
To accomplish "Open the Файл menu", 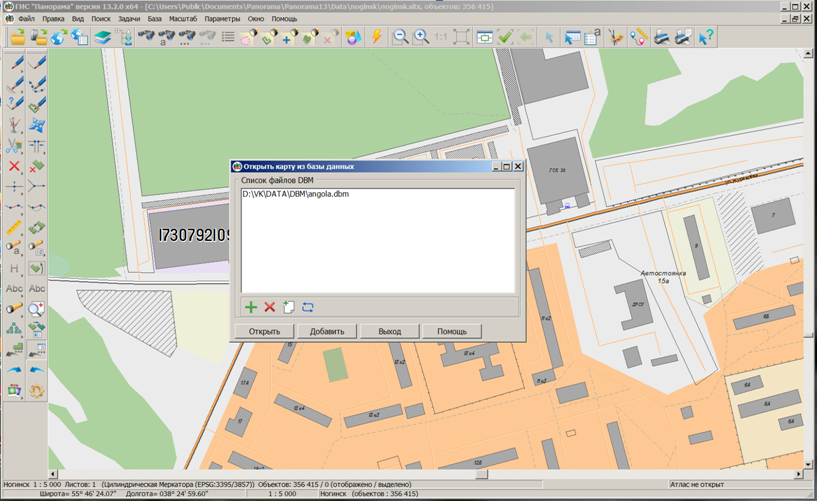I will click(x=26, y=18).
